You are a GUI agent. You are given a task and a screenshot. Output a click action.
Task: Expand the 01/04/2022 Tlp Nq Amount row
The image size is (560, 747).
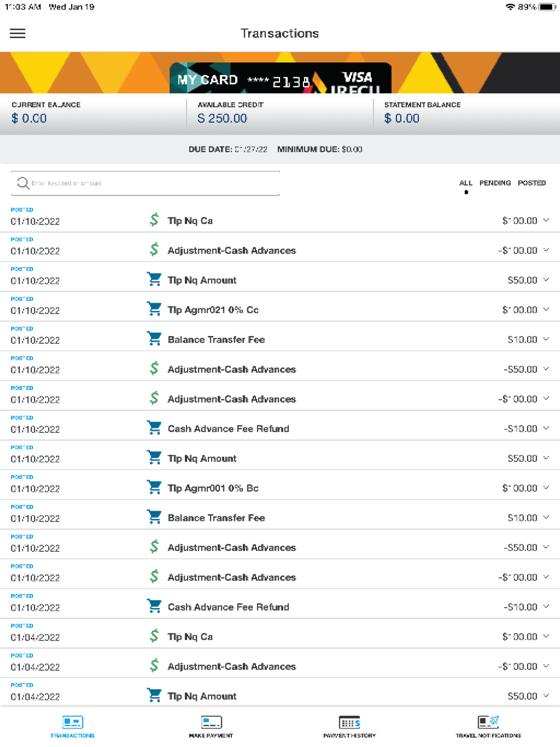(546, 695)
